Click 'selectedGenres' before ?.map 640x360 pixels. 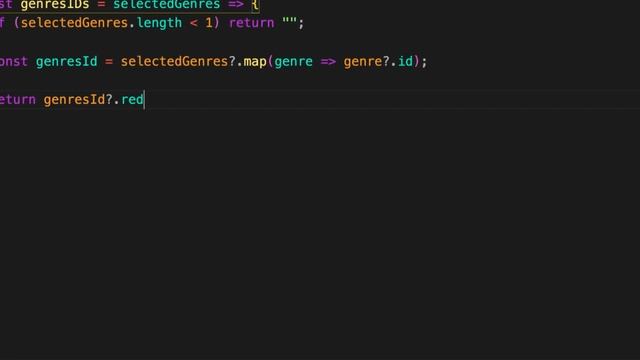tap(174, 62)
